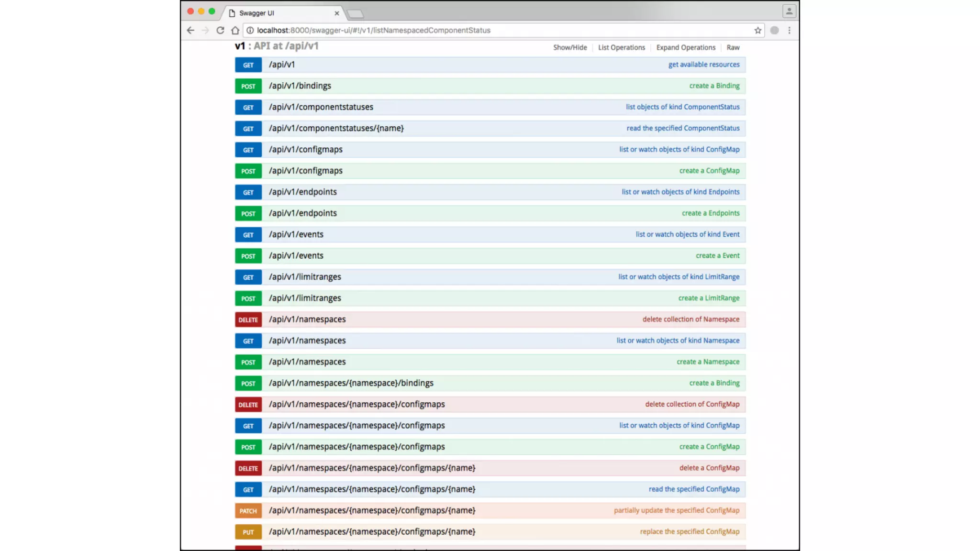Image resolution: width=980 pixels, height=551 pixels.
Task: Toggle Show/Hide for the v1 API
Action: click(570, 47)
